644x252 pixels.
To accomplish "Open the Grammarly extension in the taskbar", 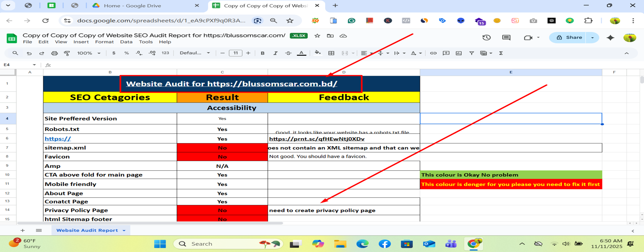I will click(x=351, y=21).
